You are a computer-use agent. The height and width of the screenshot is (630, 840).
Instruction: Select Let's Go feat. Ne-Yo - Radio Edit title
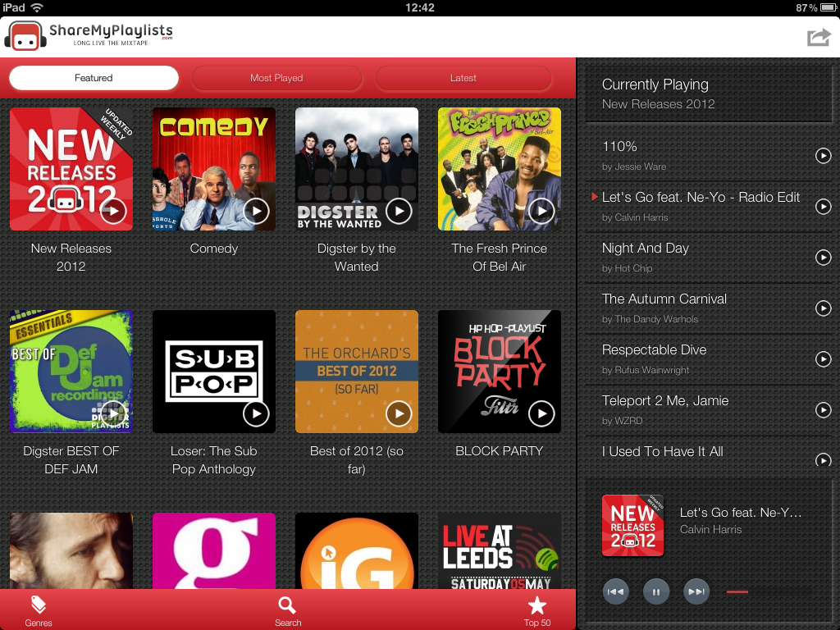[701, 197]
